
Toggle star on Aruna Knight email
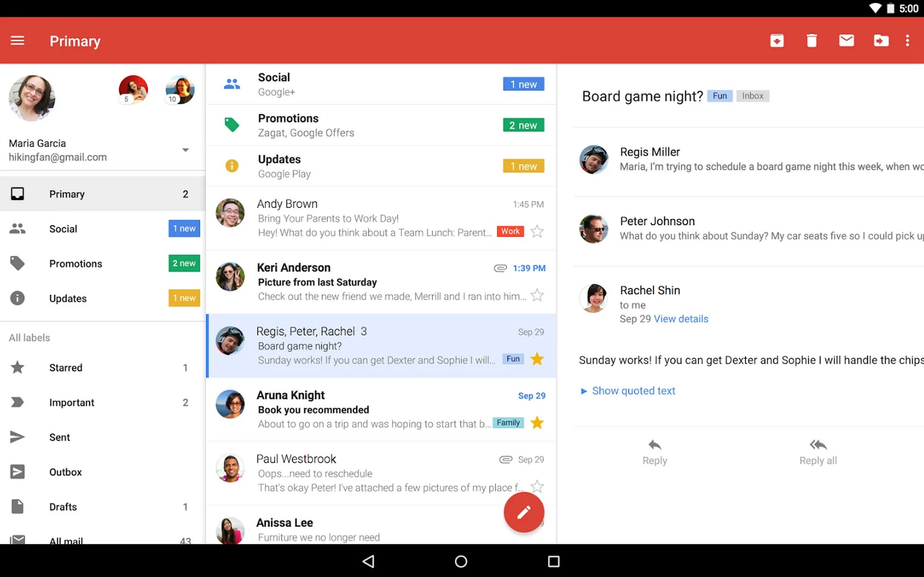point(537,423)
